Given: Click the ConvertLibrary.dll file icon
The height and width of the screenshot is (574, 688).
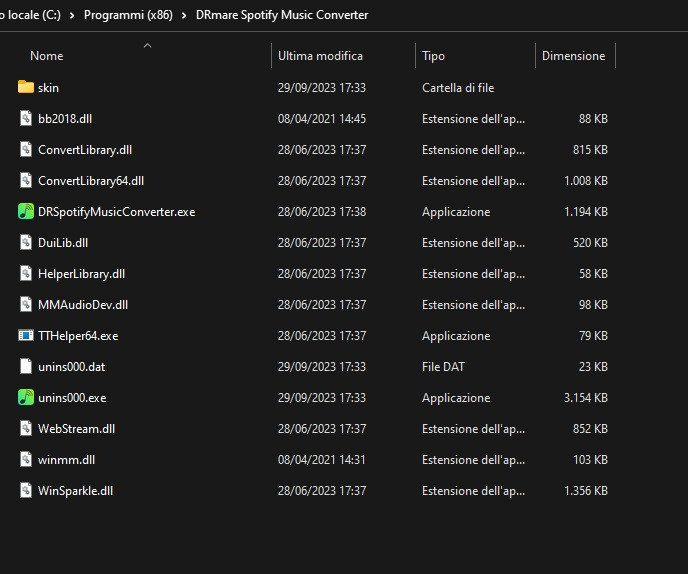Looking at the screenshot, I should [26, 150].
